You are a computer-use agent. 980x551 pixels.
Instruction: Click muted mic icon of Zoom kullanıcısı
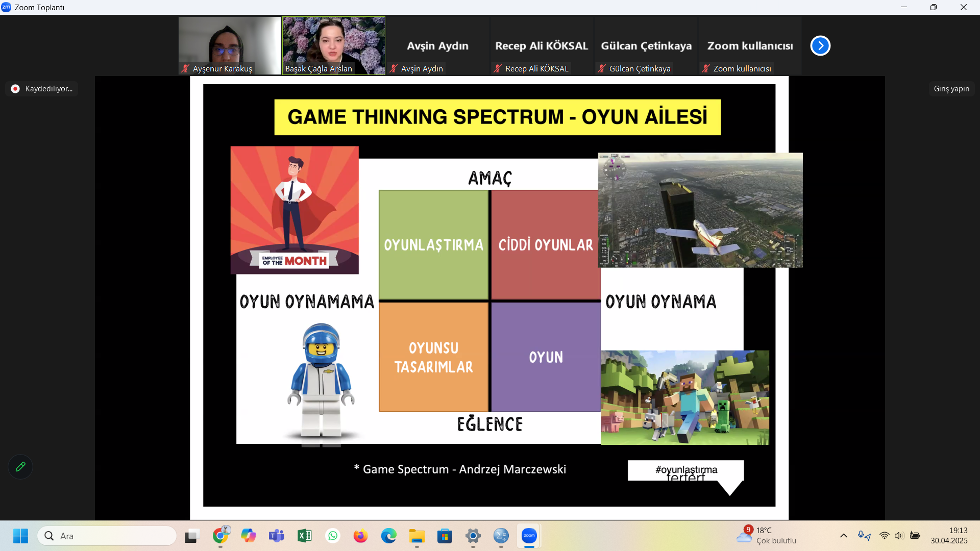(x=706, y=68)
